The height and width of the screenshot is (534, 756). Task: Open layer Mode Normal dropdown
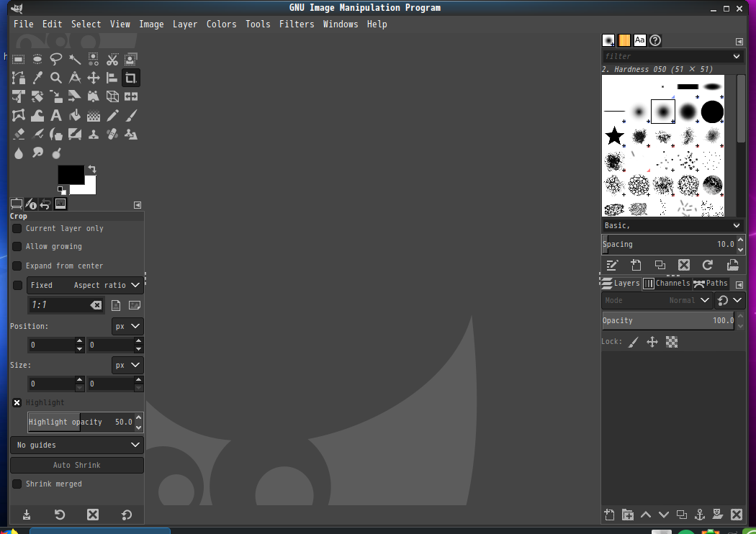[657, 300]
